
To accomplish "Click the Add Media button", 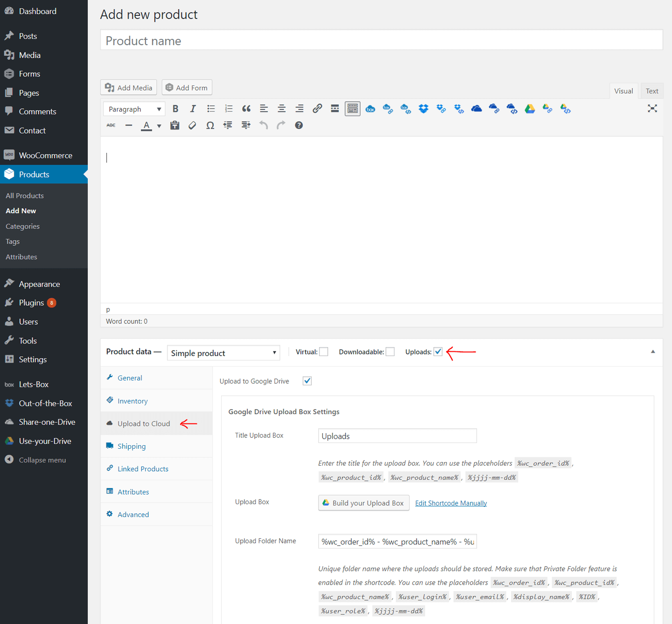I will click(128, 87).
